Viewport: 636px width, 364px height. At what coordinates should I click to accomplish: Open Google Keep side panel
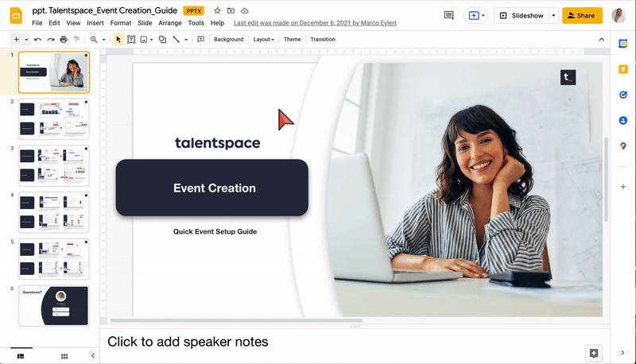tap(623, 69)
